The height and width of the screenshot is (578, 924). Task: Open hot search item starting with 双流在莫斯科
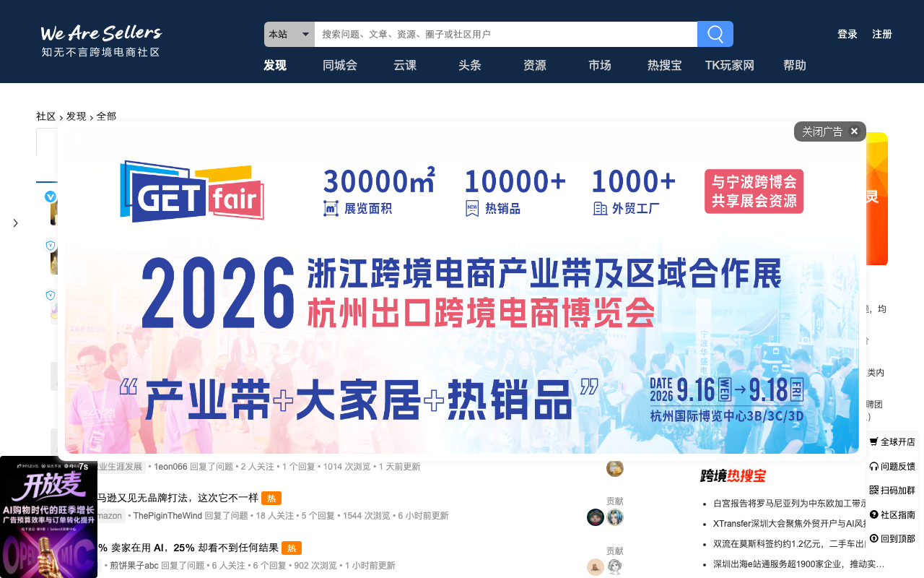click(790, 543)
